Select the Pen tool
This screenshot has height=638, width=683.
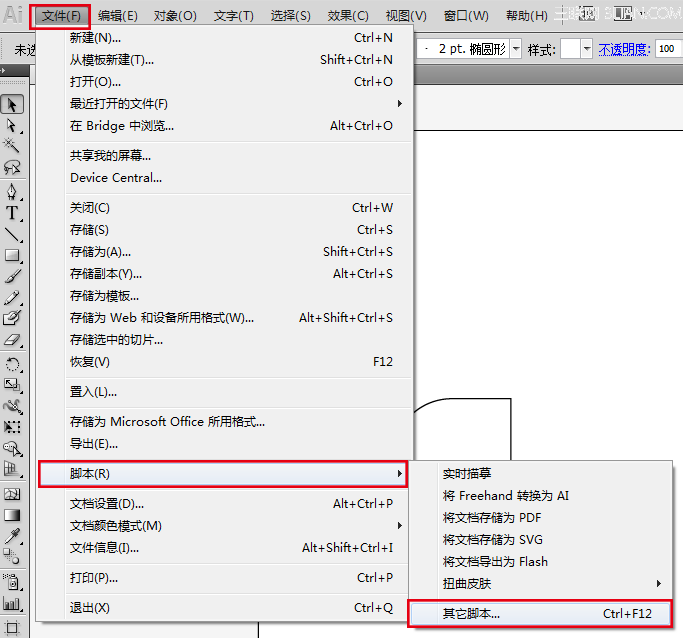tap(12, 192)
